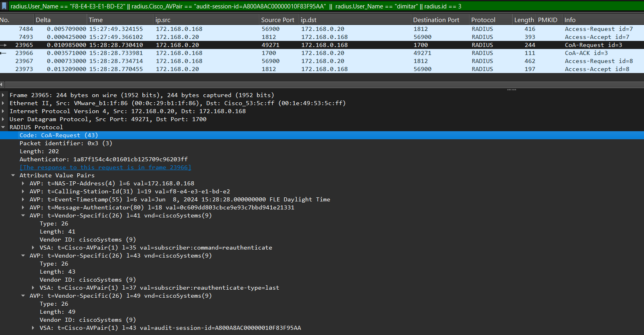The height and width of the screenshot is (335, 644).
Task: Expand the Calling-Station-Id AVP entry
Action: pyautogui.click(x=23, y=191)
